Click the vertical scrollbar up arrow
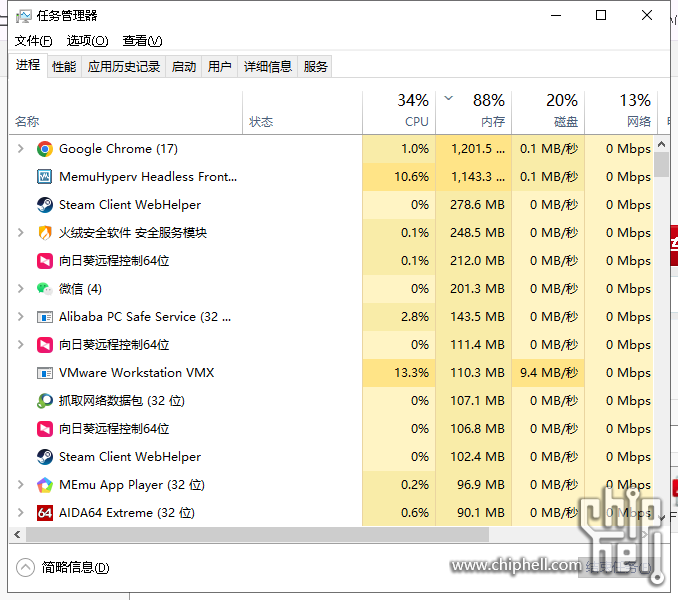This screenshot has width=678, height=600. pos(661,144)
